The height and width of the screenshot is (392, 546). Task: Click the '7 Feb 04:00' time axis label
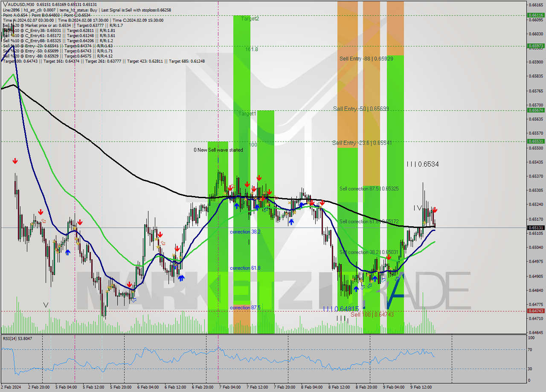(x=230, y=387)
